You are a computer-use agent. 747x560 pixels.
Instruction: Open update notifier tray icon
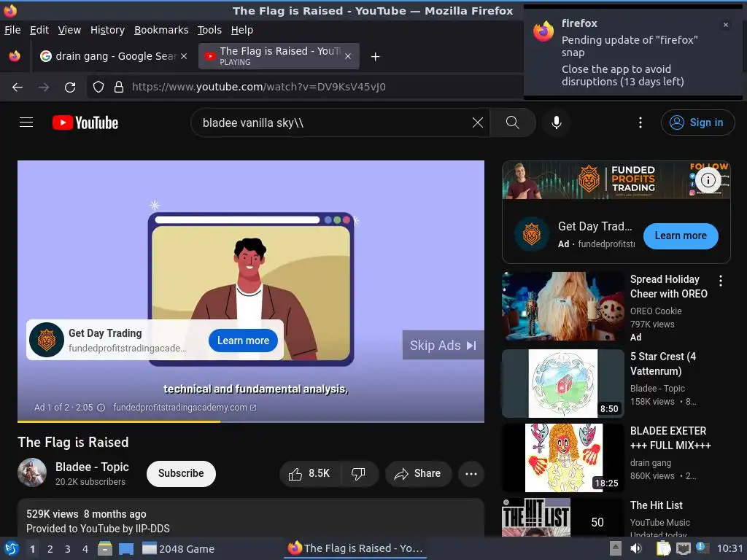[x=701, y=548]
